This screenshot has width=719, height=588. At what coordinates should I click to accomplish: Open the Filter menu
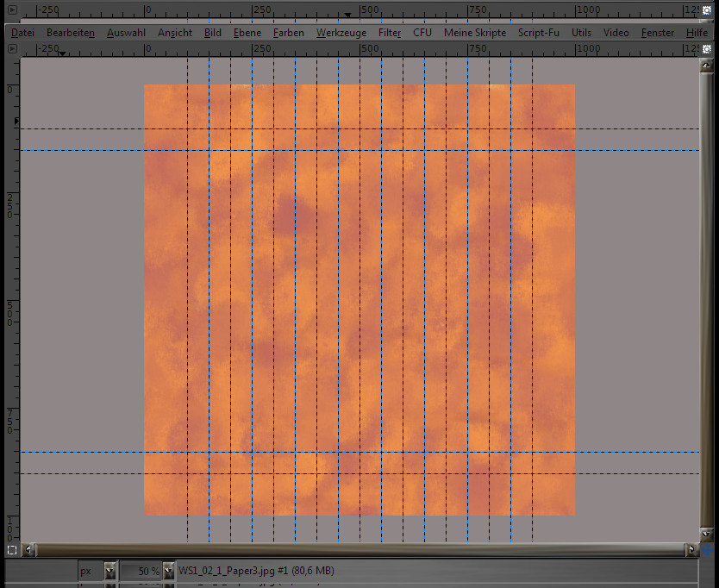(390, 32)
